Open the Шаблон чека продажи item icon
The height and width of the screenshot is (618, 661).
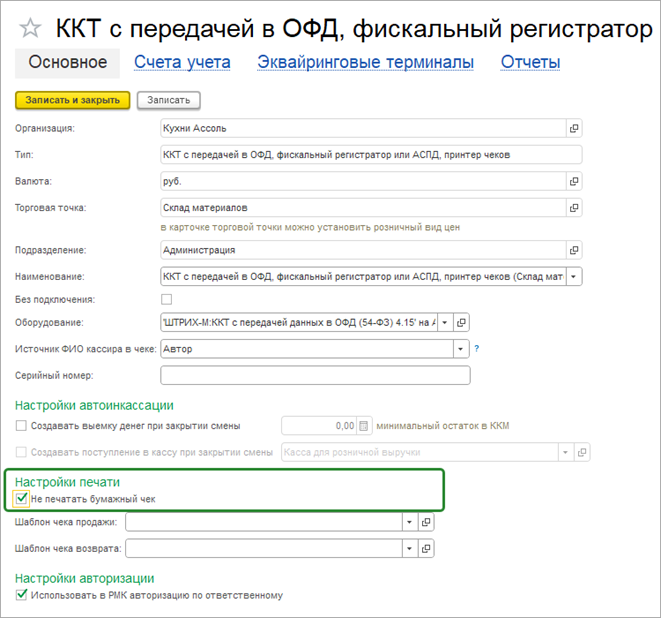(427, 522)
